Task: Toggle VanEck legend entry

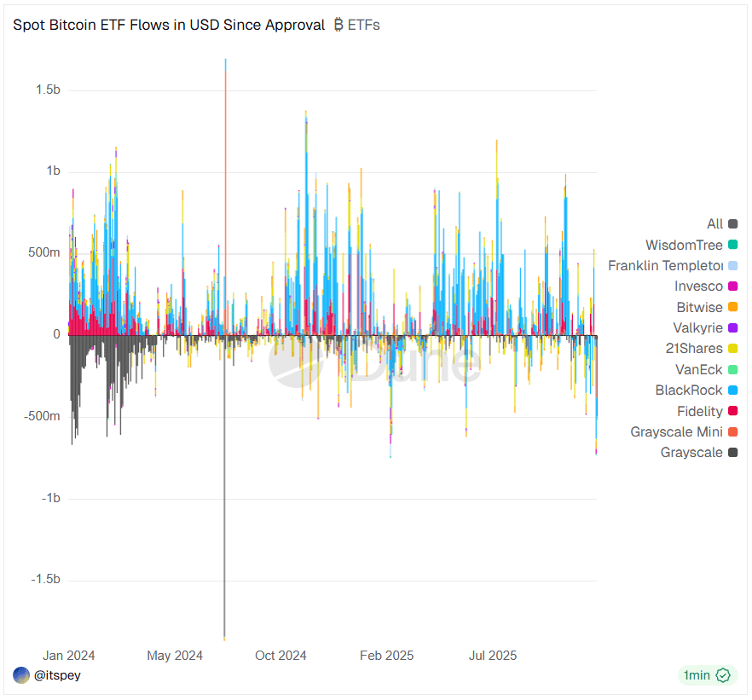Action: [x=706, y=370]
